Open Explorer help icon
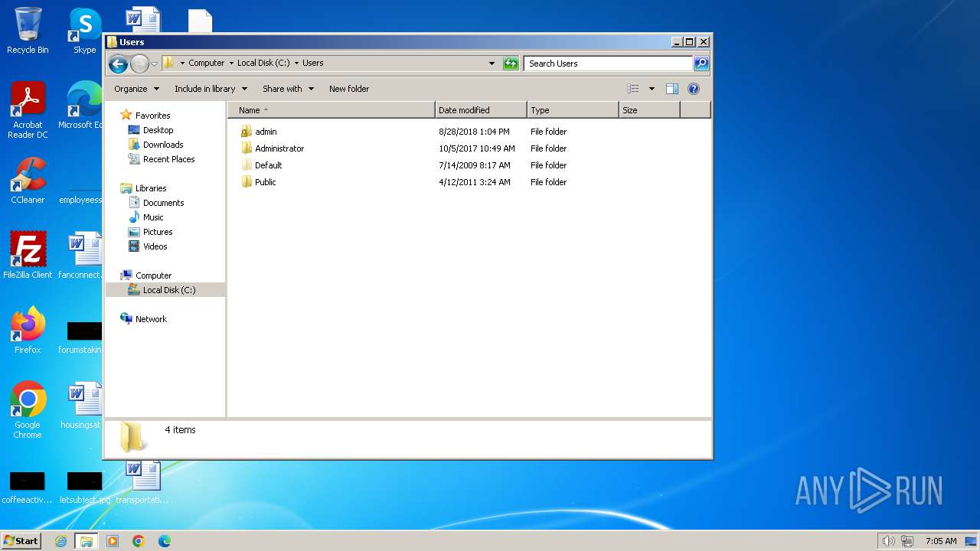The image size is (980, 551). click(694, 89)
